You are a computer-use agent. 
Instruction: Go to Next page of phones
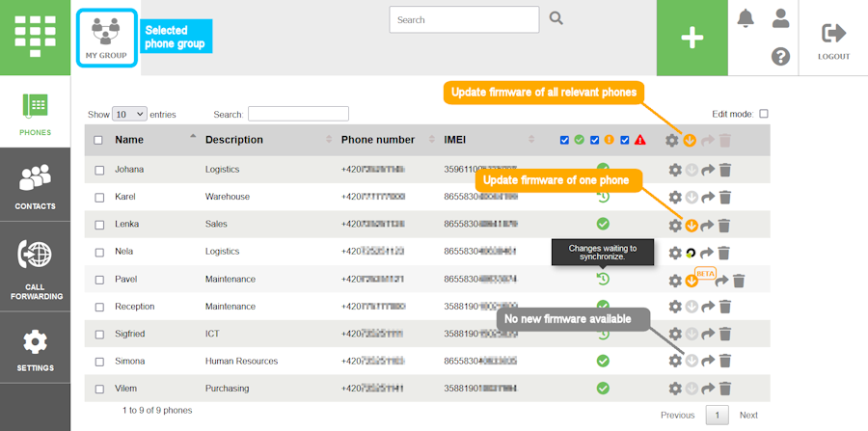[x=748, y=415]
